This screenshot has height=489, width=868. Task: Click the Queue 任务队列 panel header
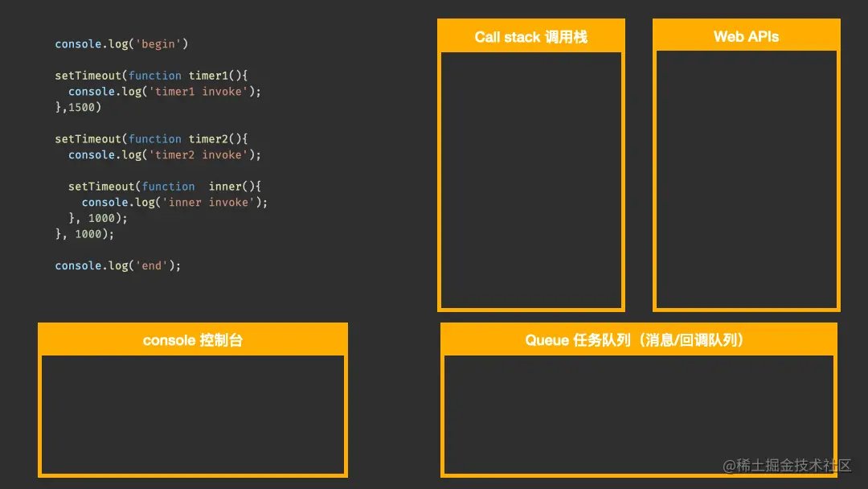tap(638, 339)
